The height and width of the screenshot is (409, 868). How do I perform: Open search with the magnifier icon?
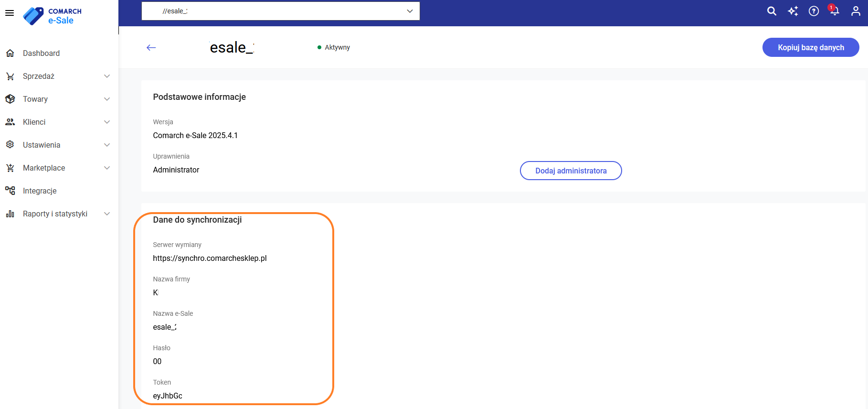point(772,11)
